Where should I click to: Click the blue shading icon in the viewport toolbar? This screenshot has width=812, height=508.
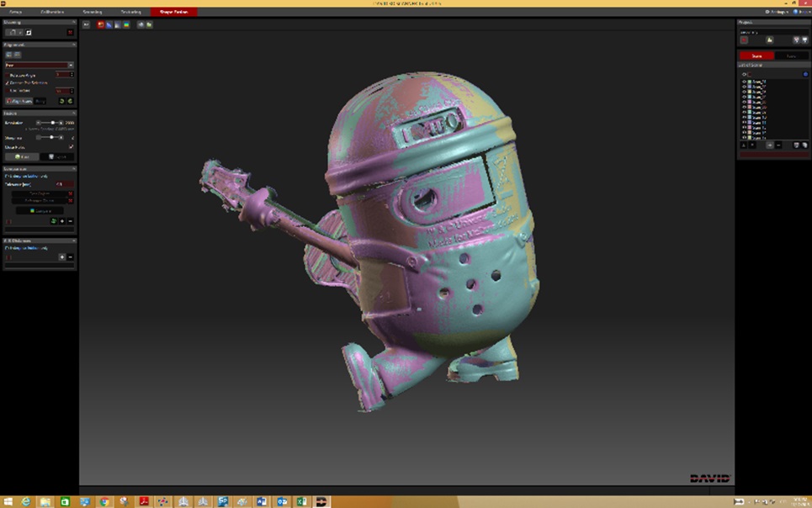click(109, 24)
